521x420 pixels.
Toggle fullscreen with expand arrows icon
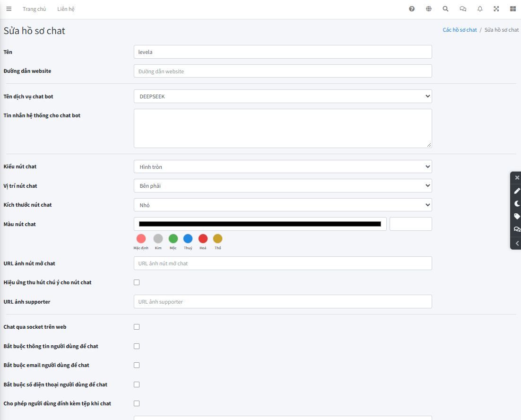[x=496, y=9]
